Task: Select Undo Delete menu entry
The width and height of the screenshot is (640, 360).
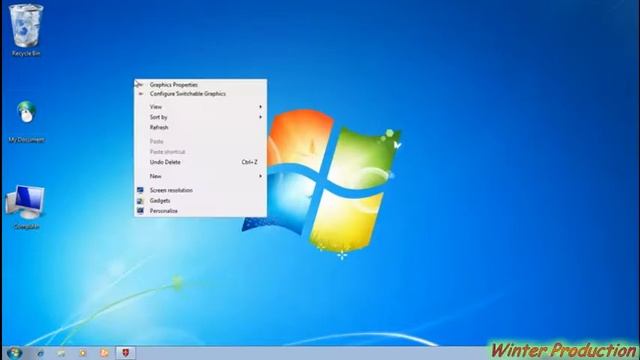Action: [200, 162]
